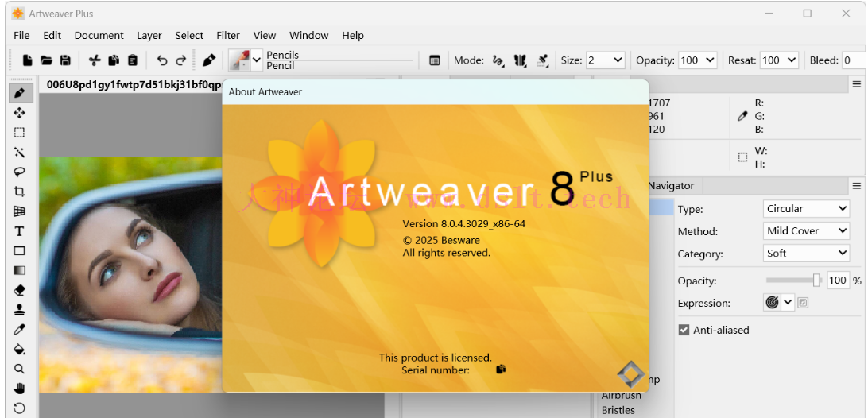Screen dimensions: 868x418
Task: Click the current brush tool toolbar button
Action: 209,60
